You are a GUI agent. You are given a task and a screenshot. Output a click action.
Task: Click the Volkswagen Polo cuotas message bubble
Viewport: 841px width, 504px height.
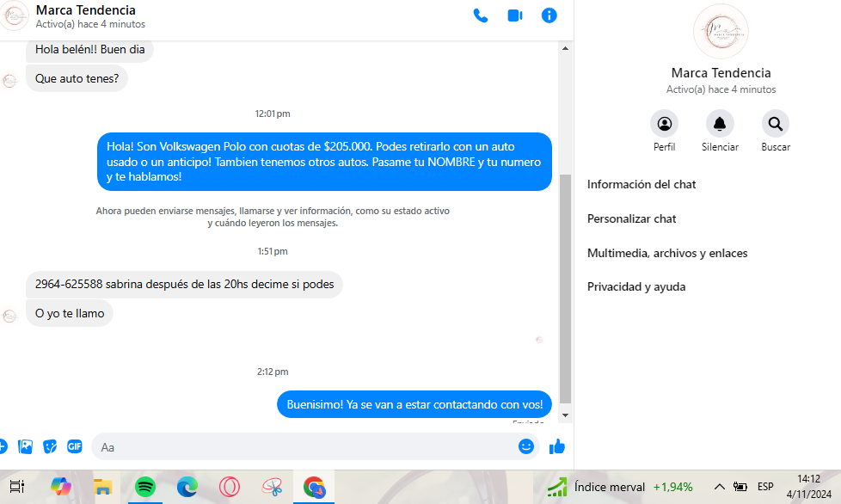click(x=324, y=162)
